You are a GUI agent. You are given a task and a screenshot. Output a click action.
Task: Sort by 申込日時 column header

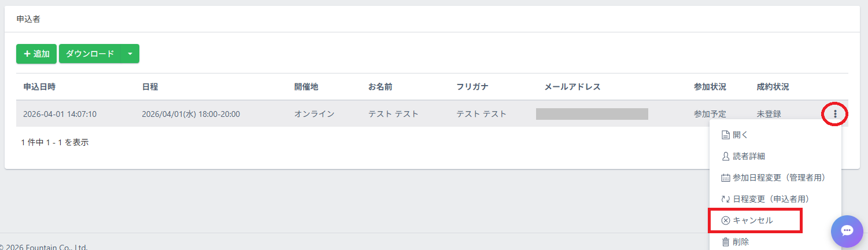pyautogui.click(x=39, y=87)
